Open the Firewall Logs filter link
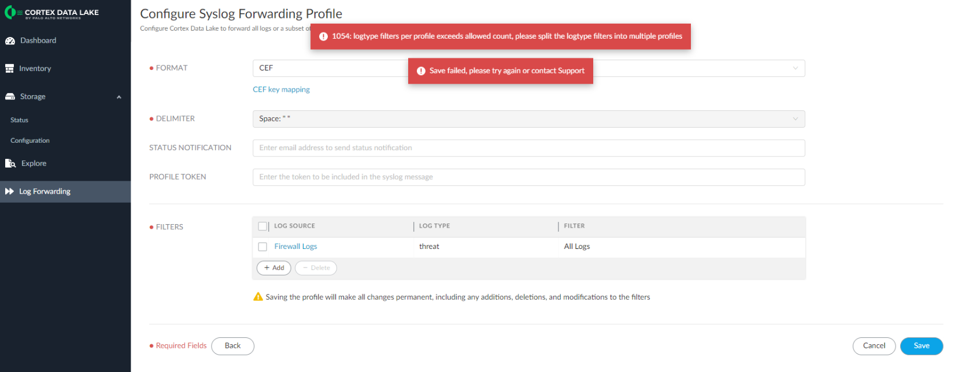The width and height of the screenshot is (980, 372). click(295, 247)
